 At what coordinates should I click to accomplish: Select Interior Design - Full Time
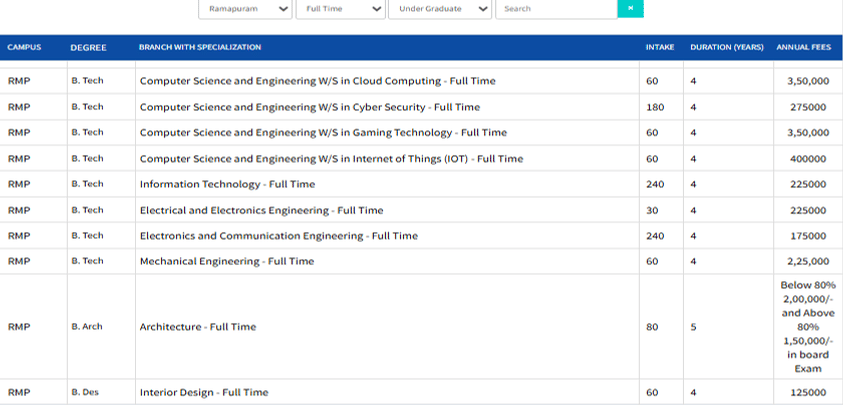[204, 393]
